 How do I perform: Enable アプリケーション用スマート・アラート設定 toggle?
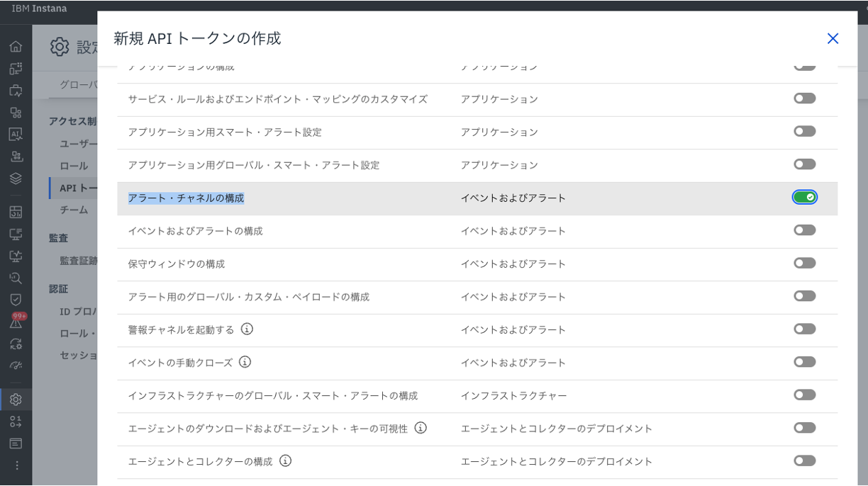[x=805, y=131]
